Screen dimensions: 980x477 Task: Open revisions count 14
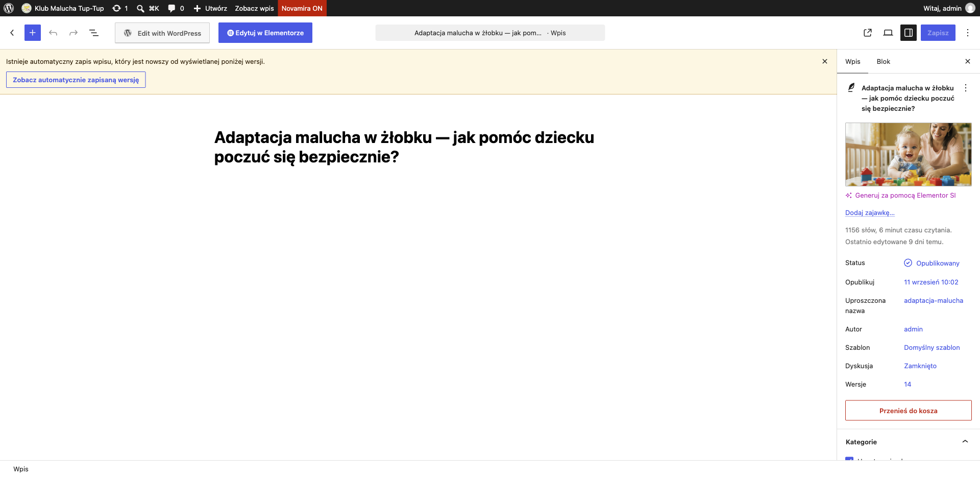pos(908,385)
